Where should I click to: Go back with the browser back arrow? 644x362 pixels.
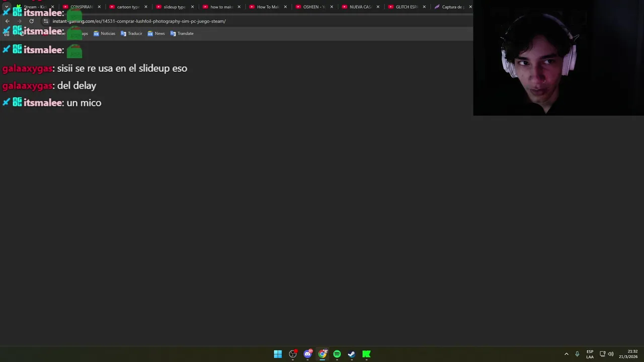(x=7, y=21)
